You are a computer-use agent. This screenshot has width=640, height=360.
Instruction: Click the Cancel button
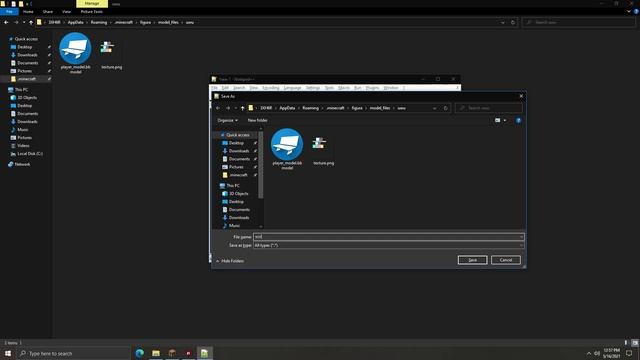(x=506, y=260)
